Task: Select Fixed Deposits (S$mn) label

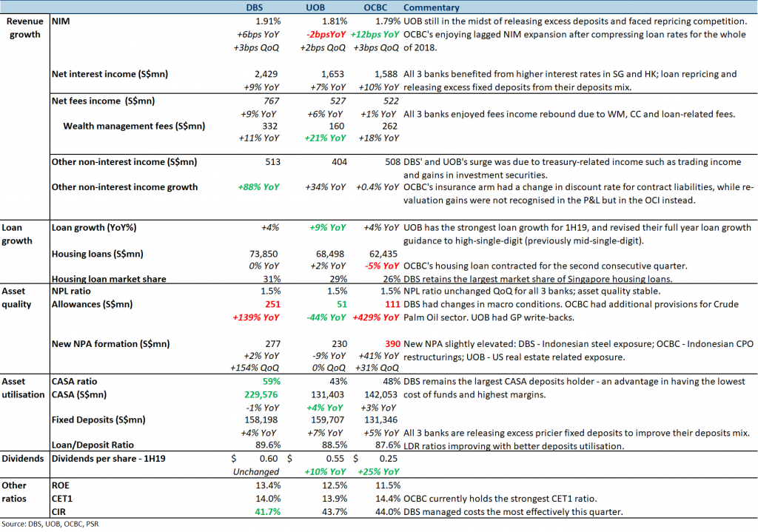Action: (x=98, y=420)
